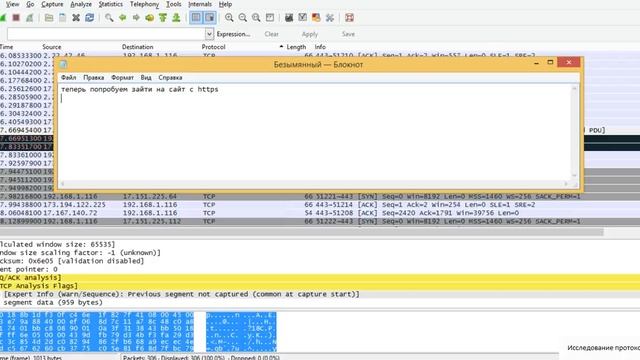Jump to the last packet

coord(176,18)
